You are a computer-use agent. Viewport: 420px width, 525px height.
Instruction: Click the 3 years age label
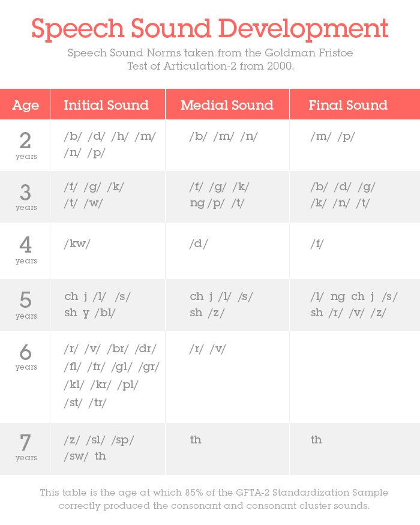tap(26, 197)
